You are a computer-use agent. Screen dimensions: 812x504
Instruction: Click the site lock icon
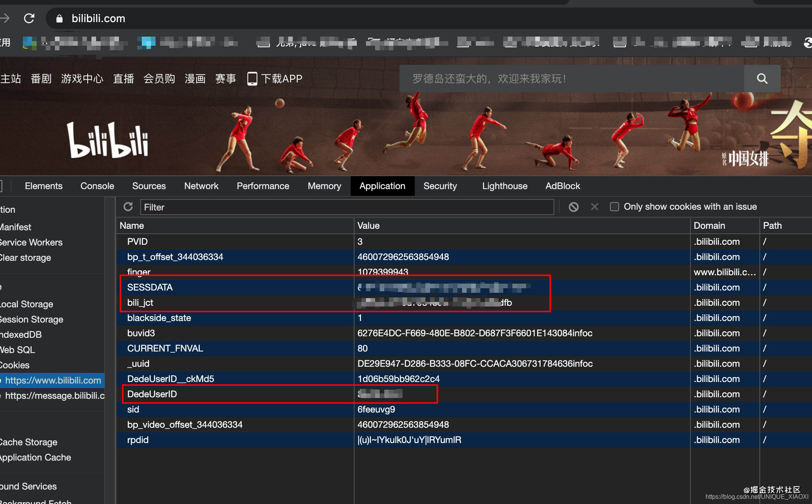pos(59,18)
